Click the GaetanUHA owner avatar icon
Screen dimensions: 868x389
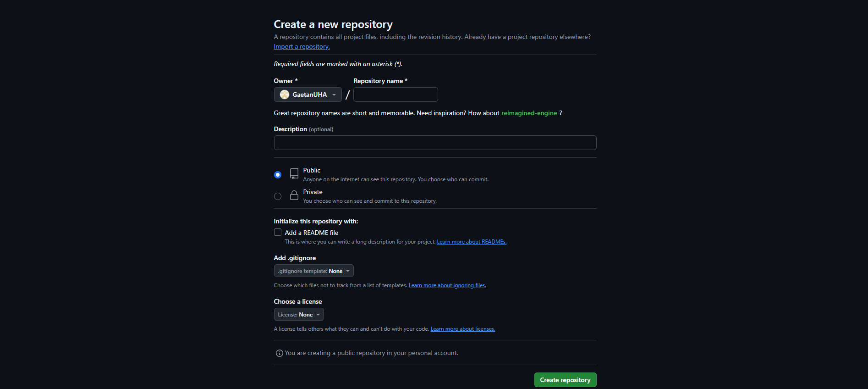click(x=285, y=94)
